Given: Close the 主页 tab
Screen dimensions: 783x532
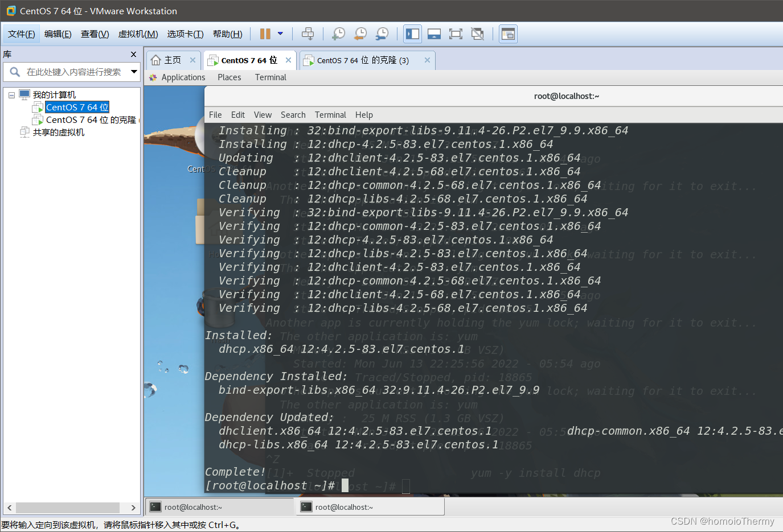Looking at the screenshot, I should click(192, 60).
